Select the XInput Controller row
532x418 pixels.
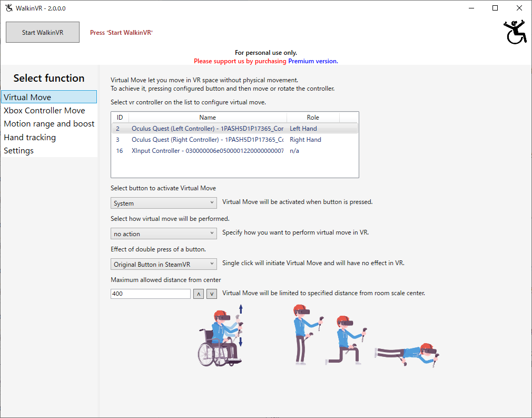[235, 151]
